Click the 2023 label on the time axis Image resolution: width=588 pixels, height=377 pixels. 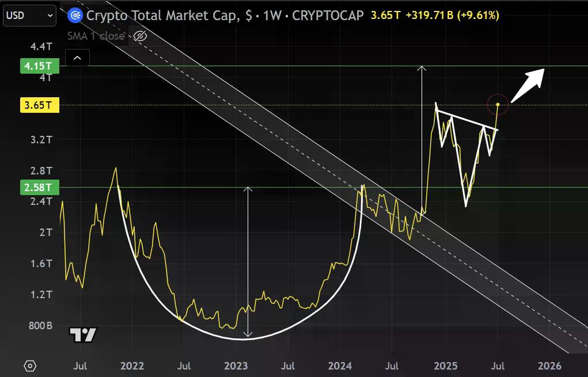[x=236, y=365]
